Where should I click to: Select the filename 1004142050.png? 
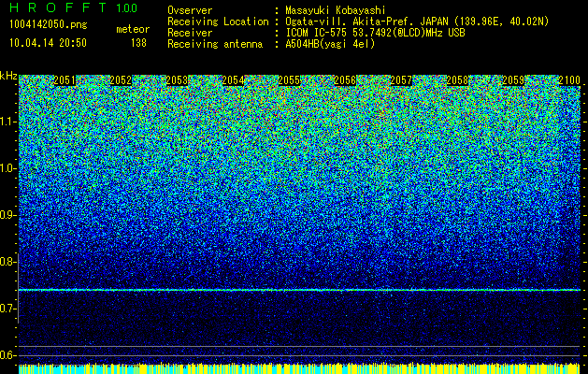point(49,24)
